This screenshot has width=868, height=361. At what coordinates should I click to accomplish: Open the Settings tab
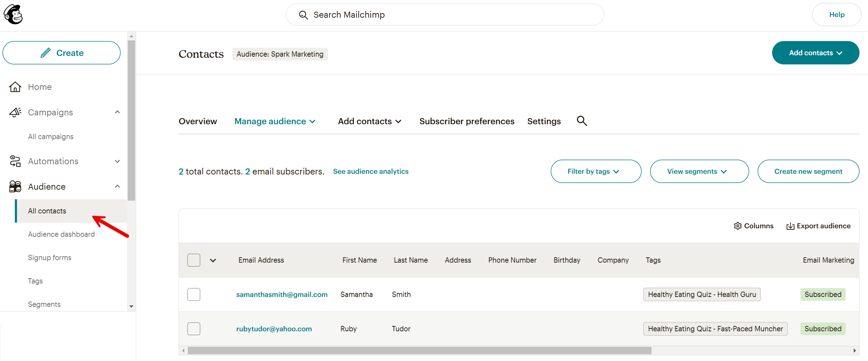coord(544,121)
